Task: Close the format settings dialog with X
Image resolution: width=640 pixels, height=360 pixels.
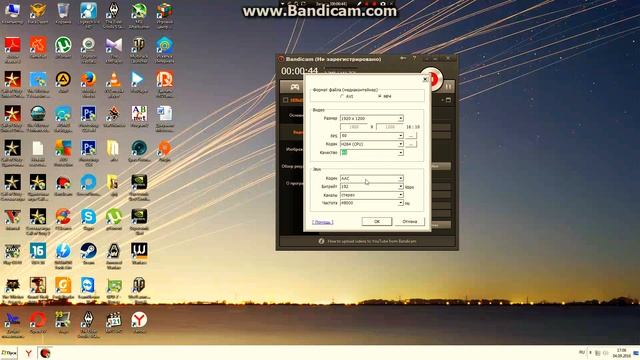Action: (x=425, y=79)
